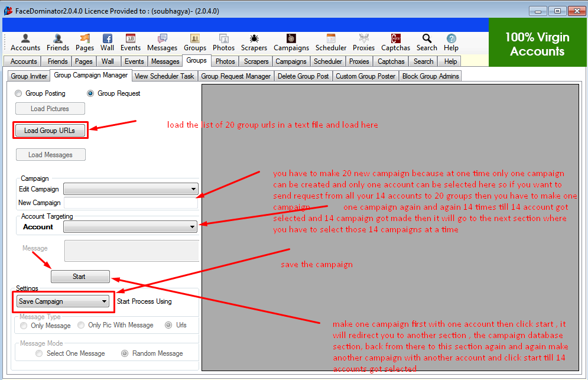Image resolution: width=588 pixels, height=380 pixels.
Task: Switch to the Group Inviter tab
Action: coord(29,76)
